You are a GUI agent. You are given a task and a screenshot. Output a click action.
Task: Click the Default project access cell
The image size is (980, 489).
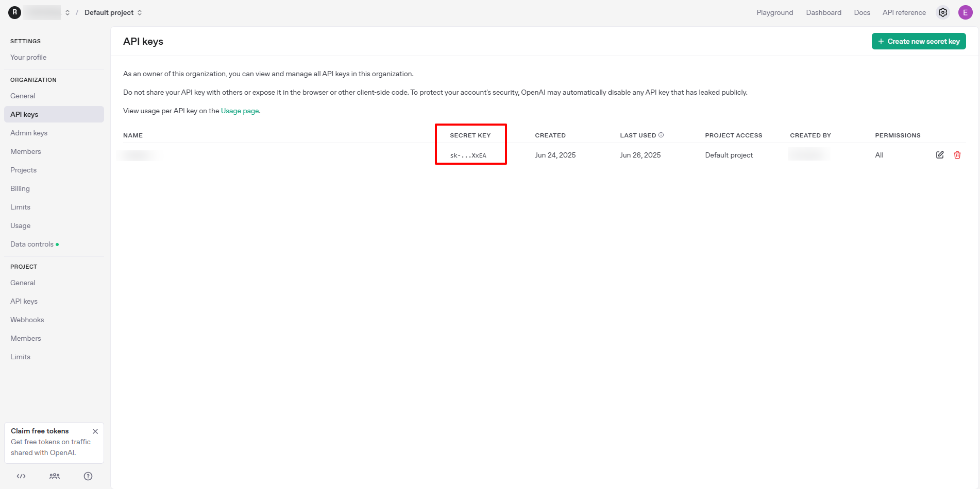point(729,155)
